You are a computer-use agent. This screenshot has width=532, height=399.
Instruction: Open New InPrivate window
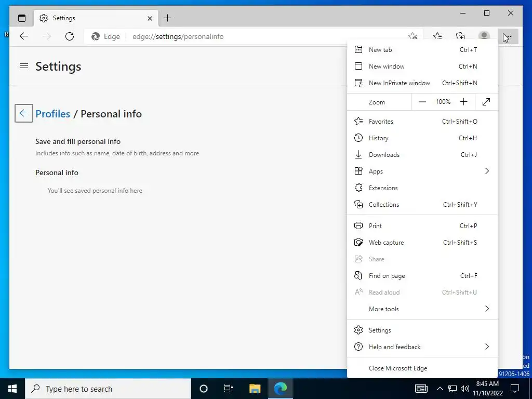(x=422, y=83)
